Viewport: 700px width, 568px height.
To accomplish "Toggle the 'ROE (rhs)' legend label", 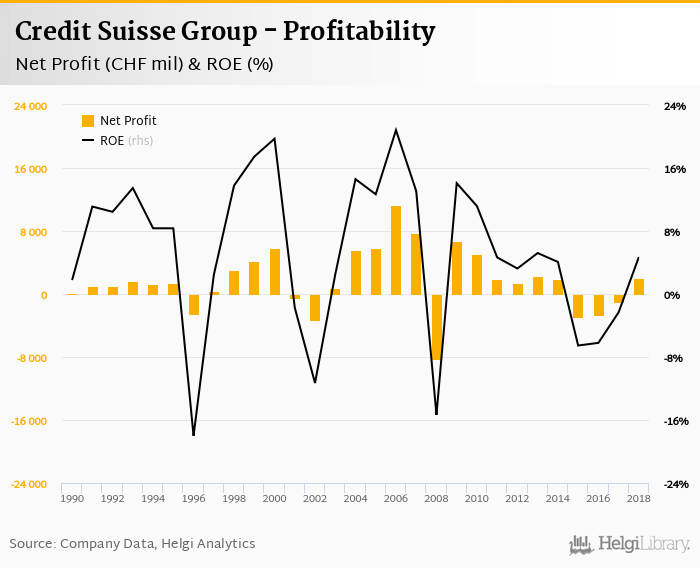I will (126, 140).
